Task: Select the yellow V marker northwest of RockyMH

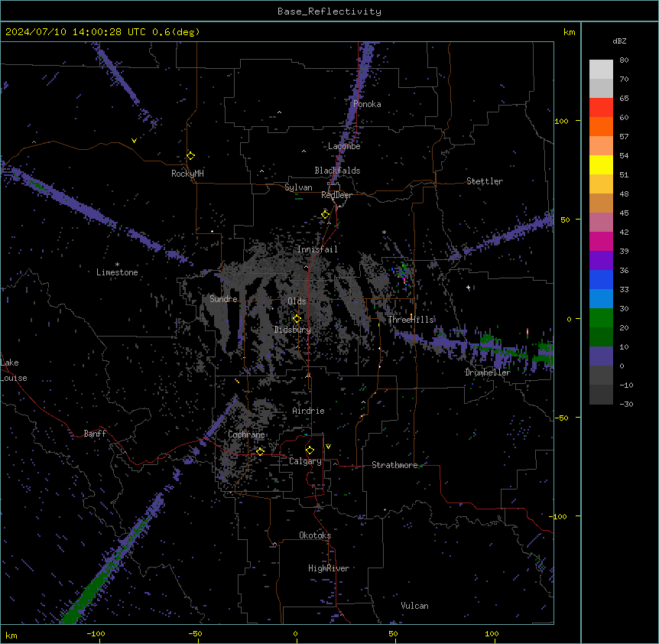Action: coord(134,141)
